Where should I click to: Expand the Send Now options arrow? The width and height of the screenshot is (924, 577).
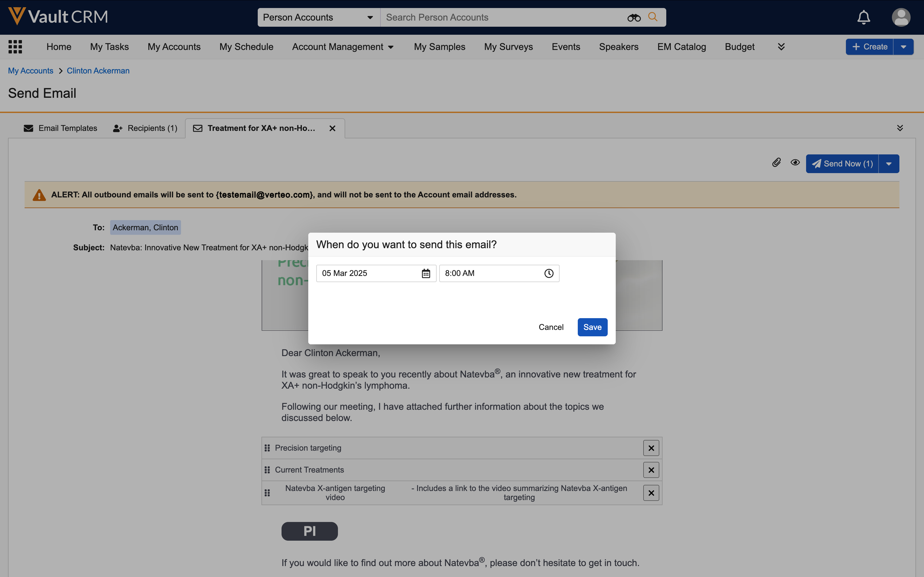point(889,164)
